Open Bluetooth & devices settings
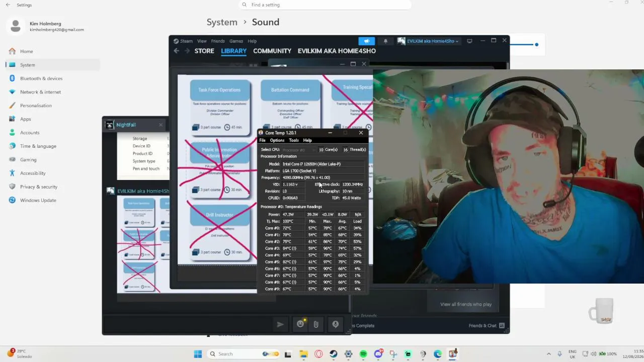644x362 pixels. 41,78
